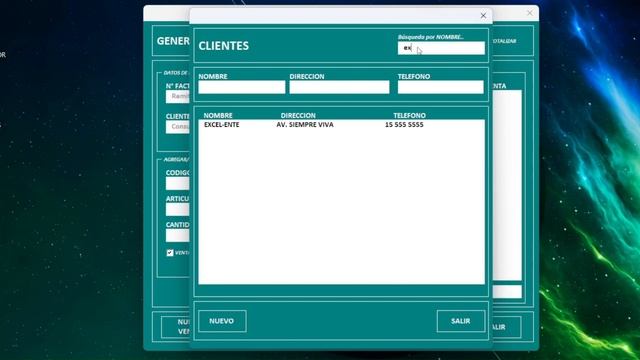Click the TELEFONO column header in the list
The height and width of the screenshot is (360, 640).
(x=409, y=116)
